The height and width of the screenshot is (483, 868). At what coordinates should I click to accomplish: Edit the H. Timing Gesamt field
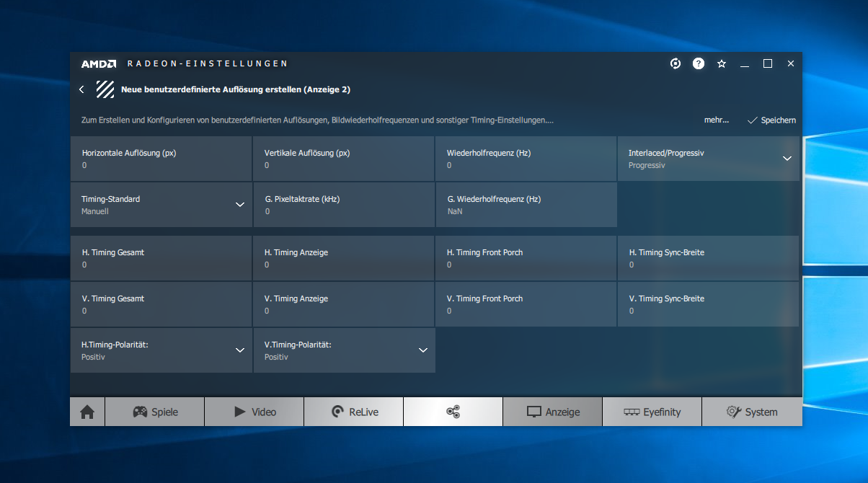[161, 258]
